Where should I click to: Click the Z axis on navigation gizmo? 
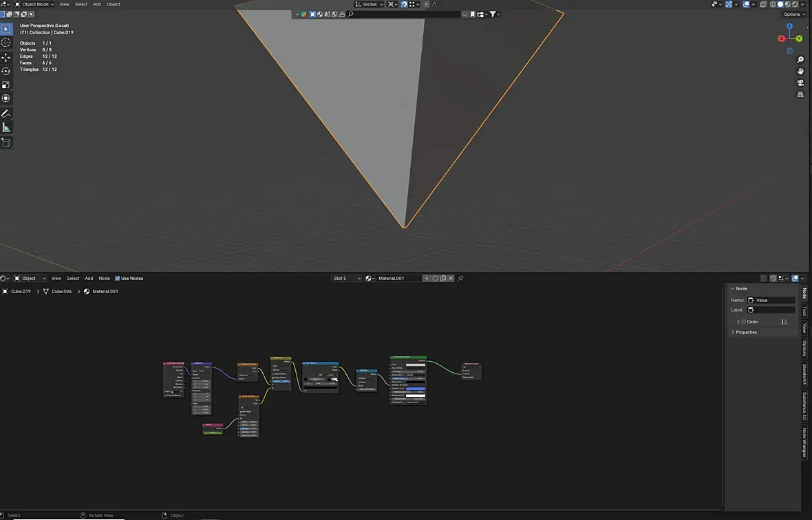point(789,26)
